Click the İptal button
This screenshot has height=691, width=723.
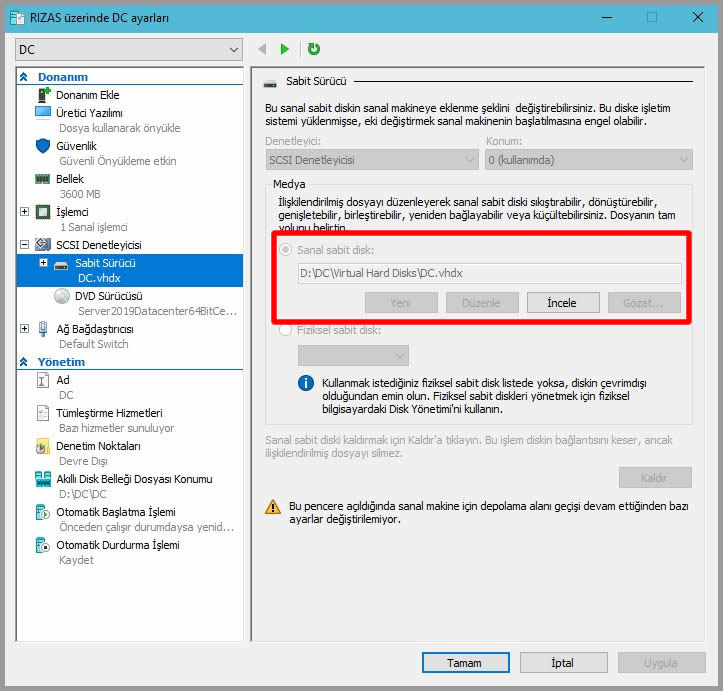[562, 663]
